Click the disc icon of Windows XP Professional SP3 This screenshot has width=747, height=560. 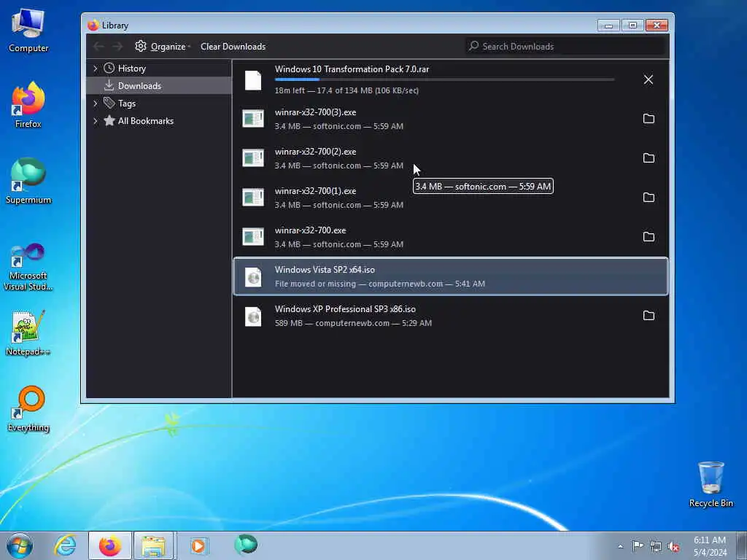click(x=253, y=316)
